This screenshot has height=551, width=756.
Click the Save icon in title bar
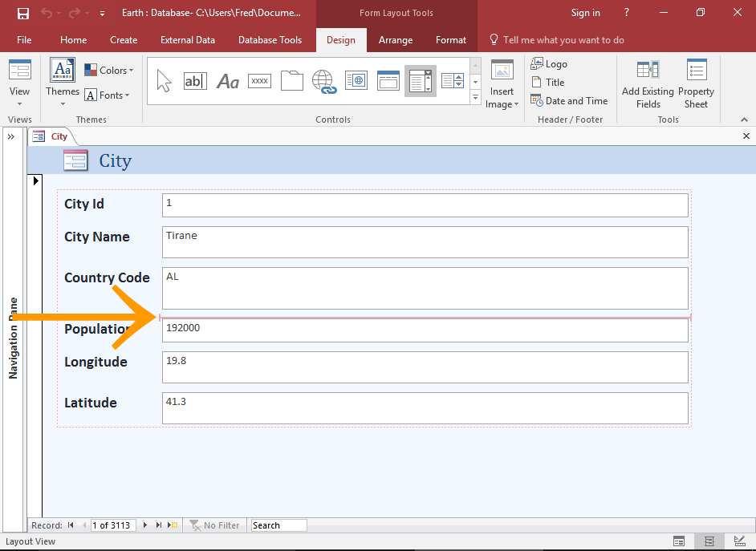coord(22,13)
